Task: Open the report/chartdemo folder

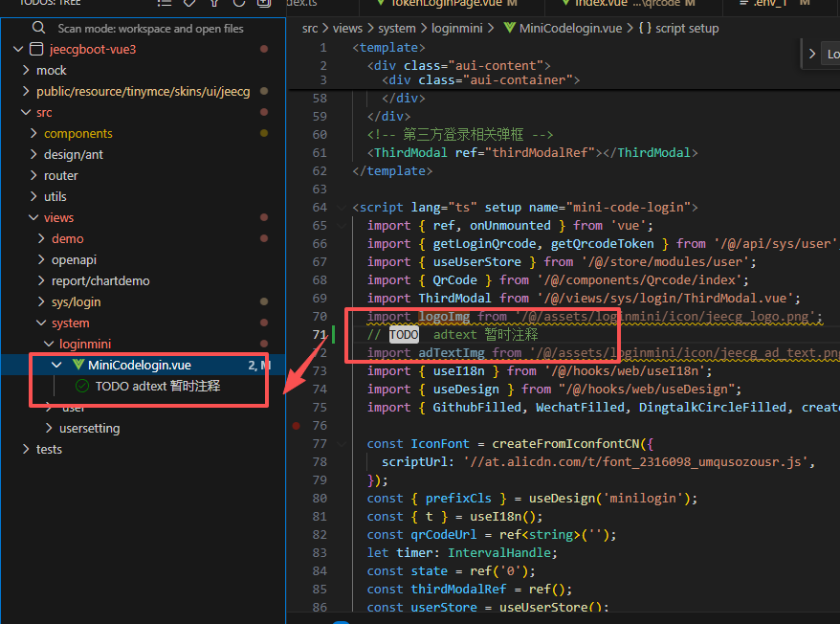Action: click(100, 281)
